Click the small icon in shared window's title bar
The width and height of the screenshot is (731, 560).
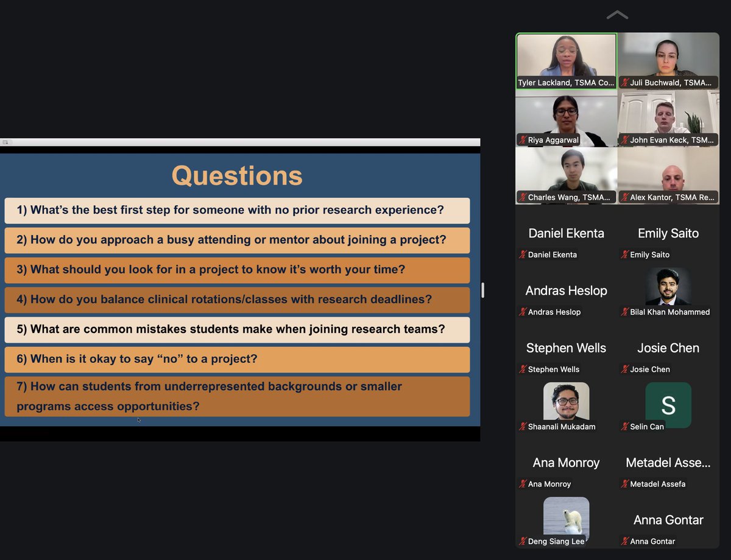click(x=5, y=142)
